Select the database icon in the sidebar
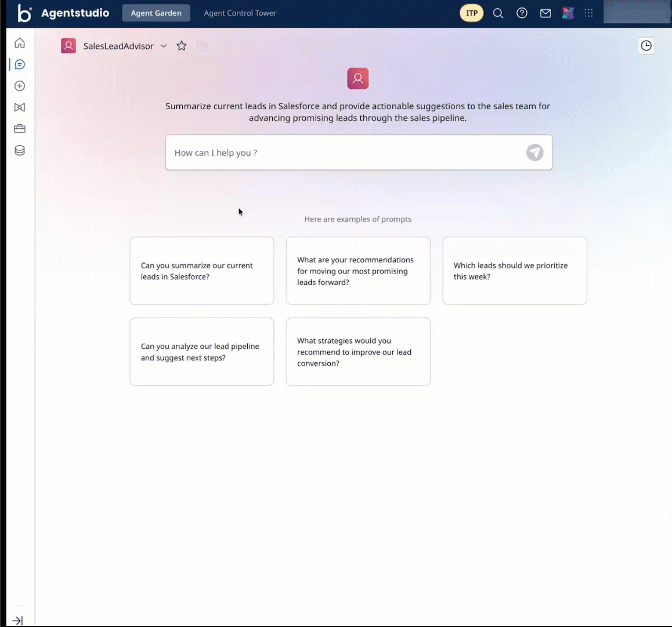Viewport: 672px width, 627px height. (19, 150)
